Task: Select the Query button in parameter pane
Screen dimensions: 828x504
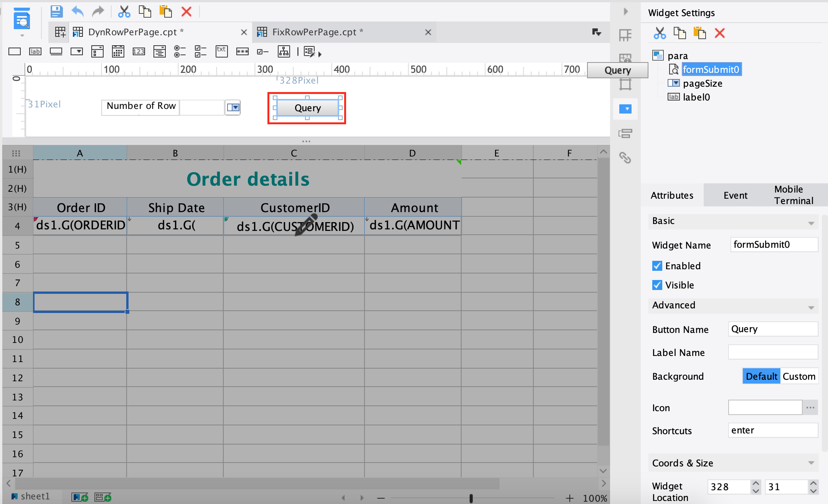Action: tap(307, 108)
